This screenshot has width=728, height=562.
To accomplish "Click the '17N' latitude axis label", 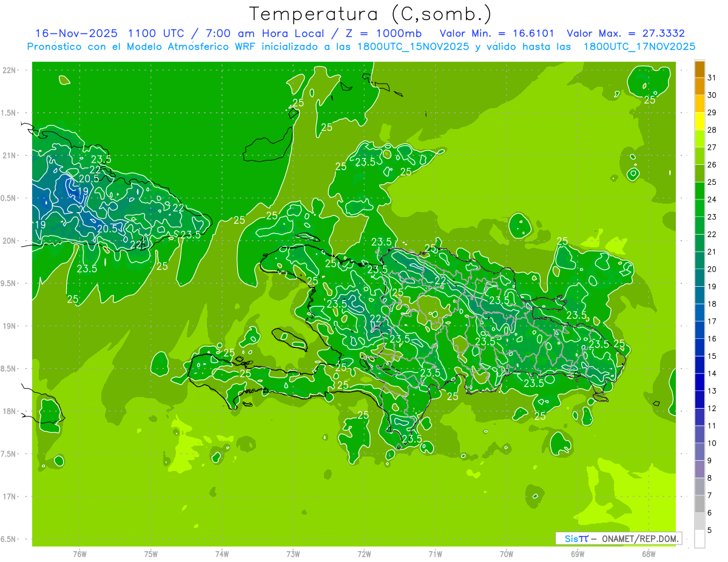I will click(9, 497).
